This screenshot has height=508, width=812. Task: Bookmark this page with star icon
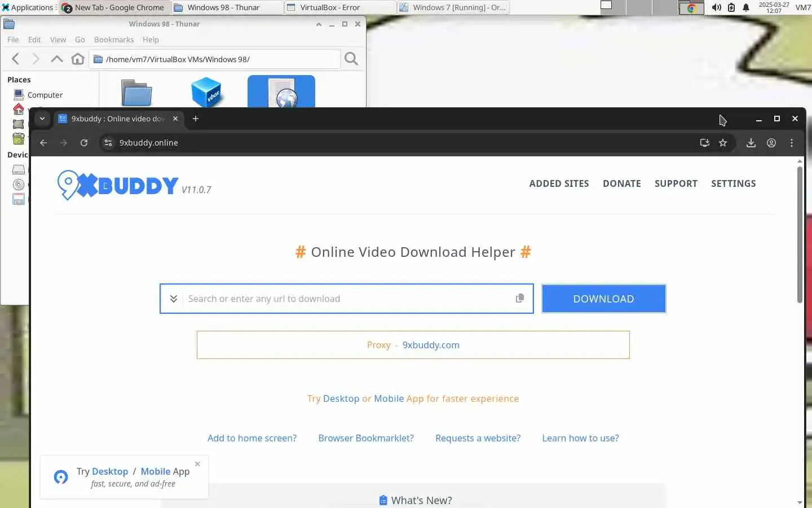coord(723,143)
